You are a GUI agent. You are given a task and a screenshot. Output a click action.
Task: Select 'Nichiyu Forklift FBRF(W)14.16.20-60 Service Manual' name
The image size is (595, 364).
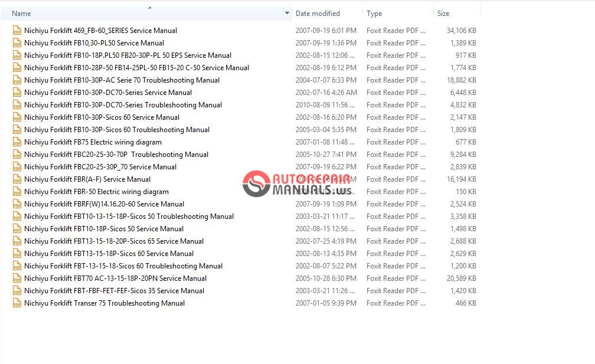104,204
